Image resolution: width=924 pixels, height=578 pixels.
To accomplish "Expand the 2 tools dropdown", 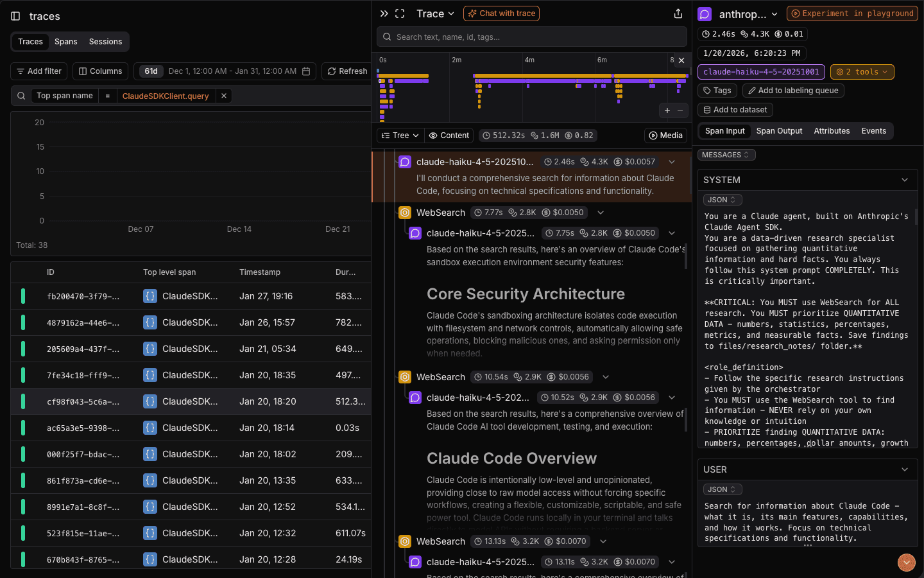I will (x=862, y=72).
